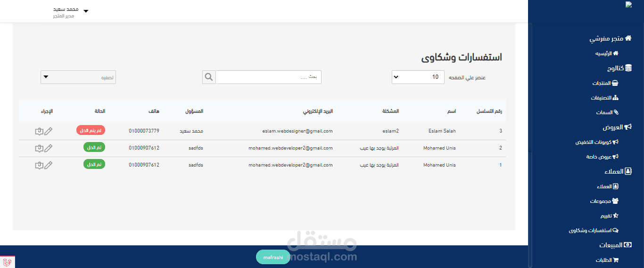Click the name Eslam Salah
This screenshot has height=268, width=644.
pyautogui.click(x=442, y=131)
